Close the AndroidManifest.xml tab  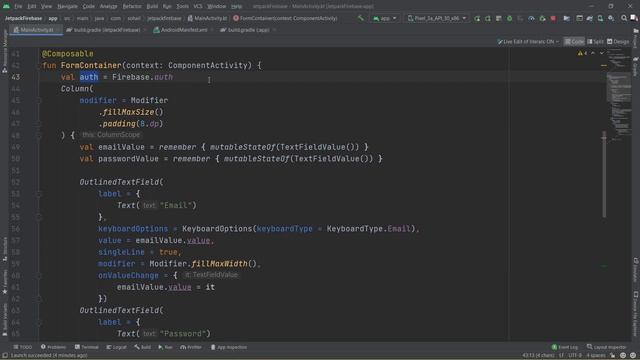[x=212, y=30]
